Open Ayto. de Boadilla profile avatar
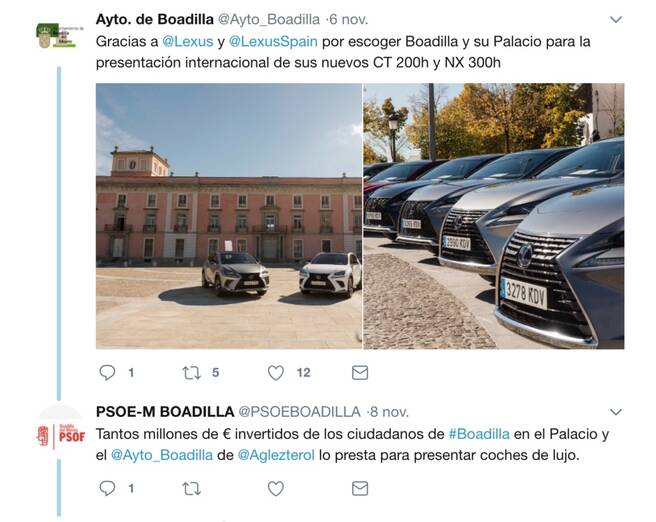The height and width of the screenshot is (522, 656). point(59,36)
